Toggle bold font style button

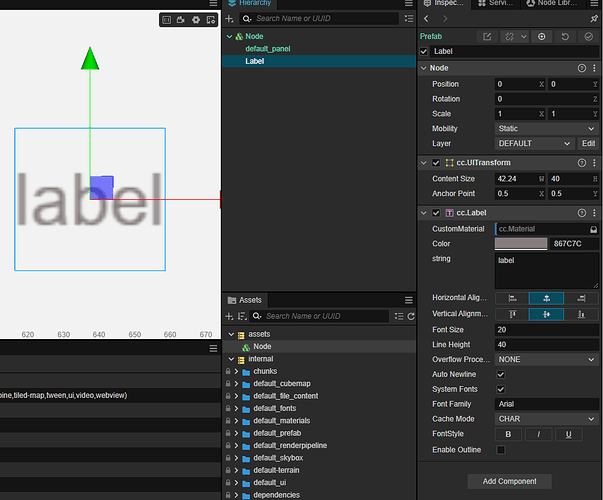click(x=508, y=434)
